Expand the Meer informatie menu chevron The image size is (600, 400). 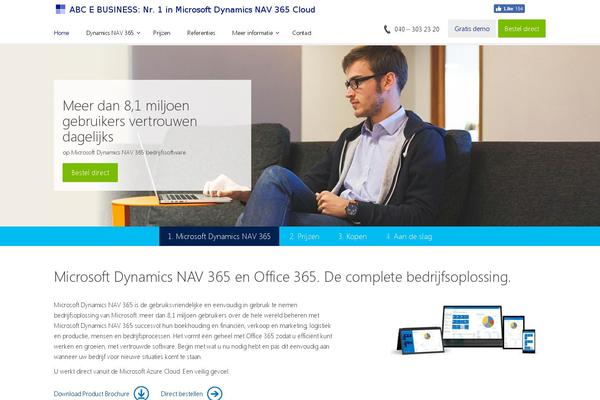[x=277, y=33]
